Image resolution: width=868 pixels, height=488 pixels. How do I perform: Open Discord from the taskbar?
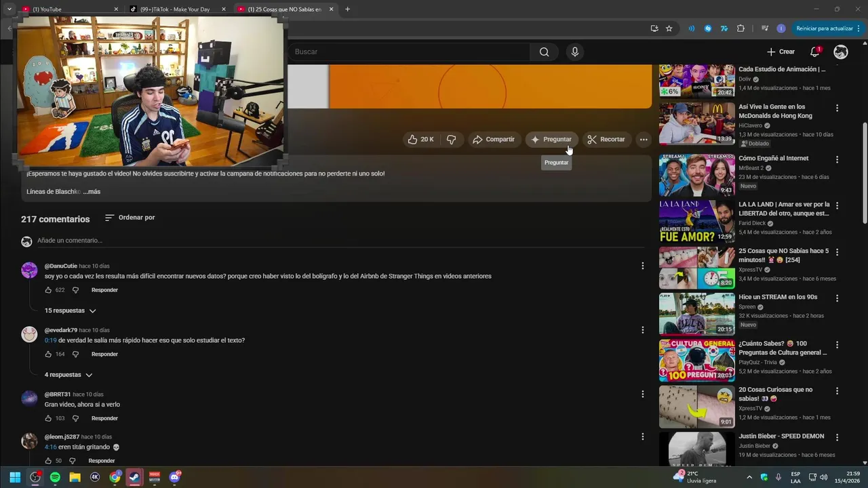click(x=175, y=477)
